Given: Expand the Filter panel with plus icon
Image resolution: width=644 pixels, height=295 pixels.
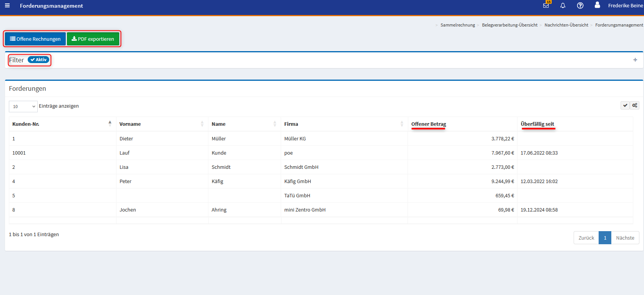Looking at the screenshot, I should pos(635,60).
